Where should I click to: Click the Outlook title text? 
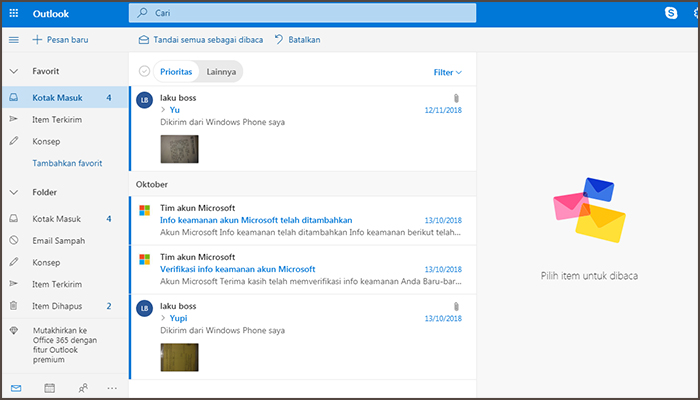(50, 14)
